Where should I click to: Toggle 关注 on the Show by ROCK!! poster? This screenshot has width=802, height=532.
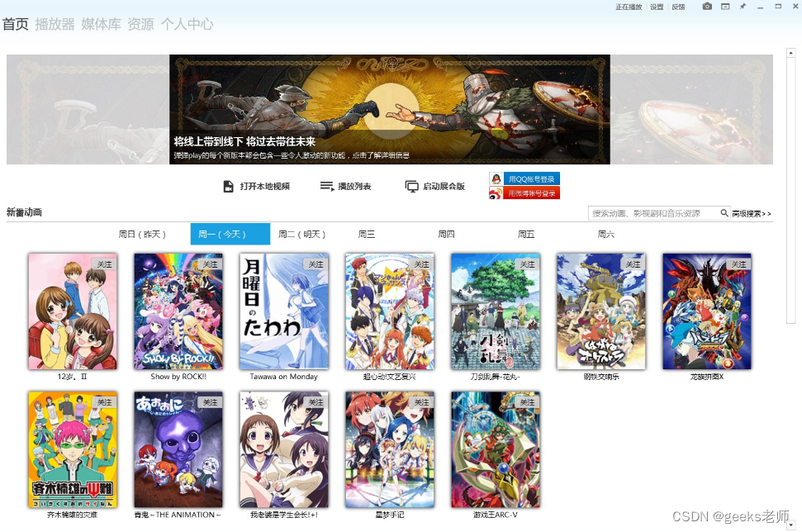[211, 264]
